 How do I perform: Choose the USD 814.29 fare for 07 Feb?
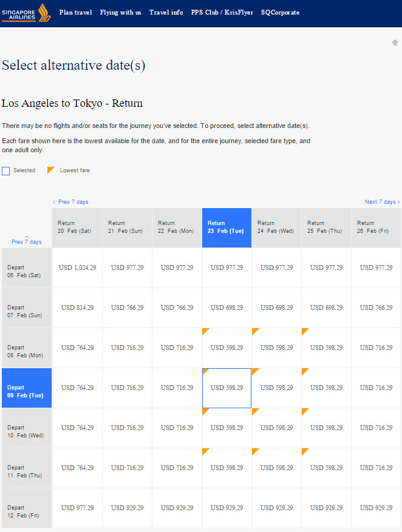click(x=77, y=308)
